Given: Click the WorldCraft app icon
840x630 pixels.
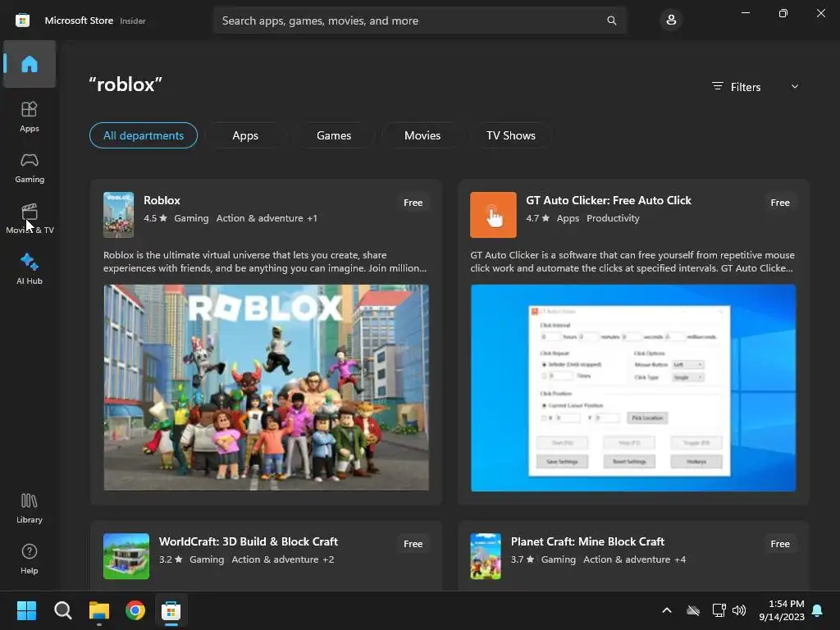Looking at the screenshot, I should pyautogui.click(x=126, y=556).
